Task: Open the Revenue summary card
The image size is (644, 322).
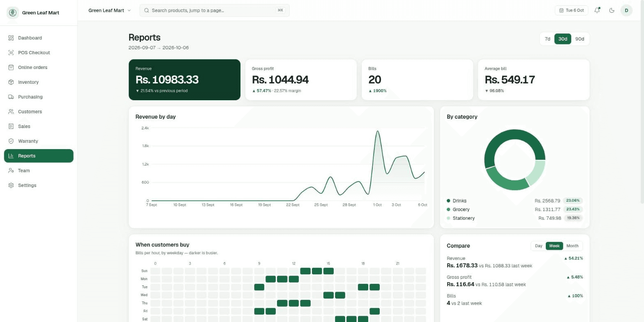Action: coord(185,80)
